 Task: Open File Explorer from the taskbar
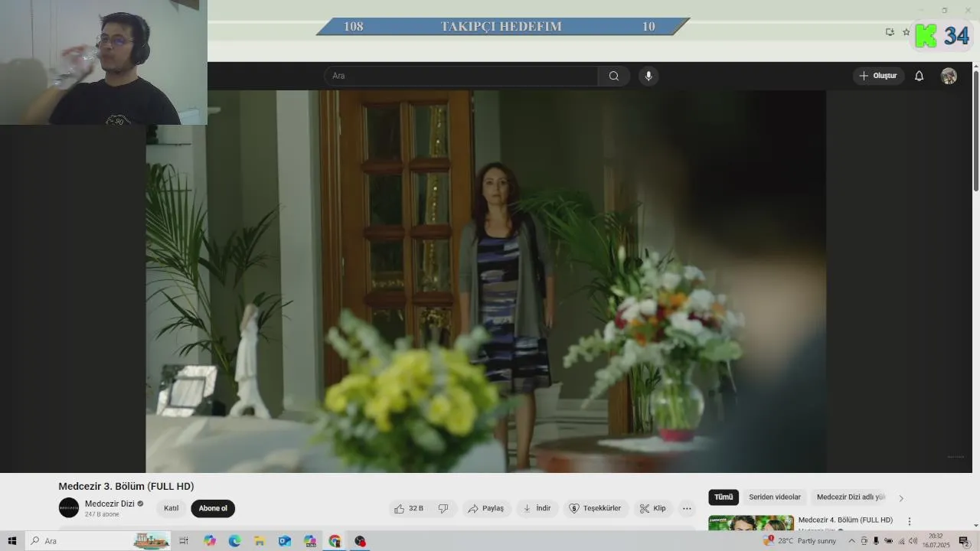click(x=260, y=541)
